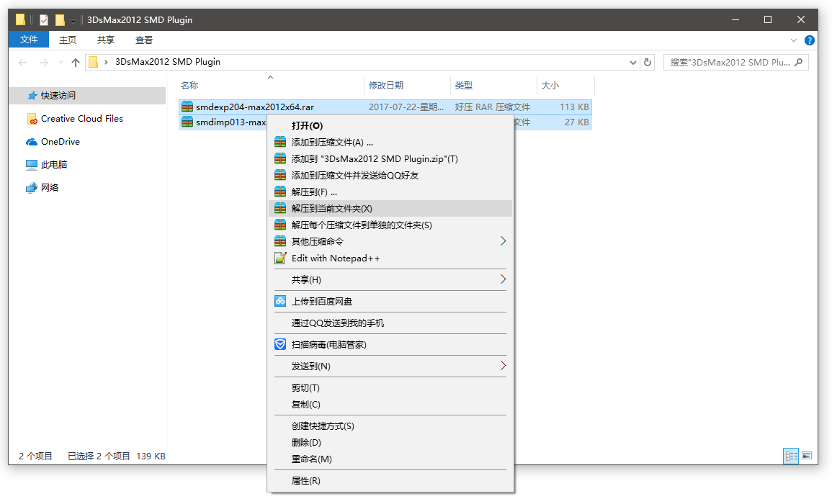Click archive icon beside 解压到当前文件夹(X)

click(280, 209)
